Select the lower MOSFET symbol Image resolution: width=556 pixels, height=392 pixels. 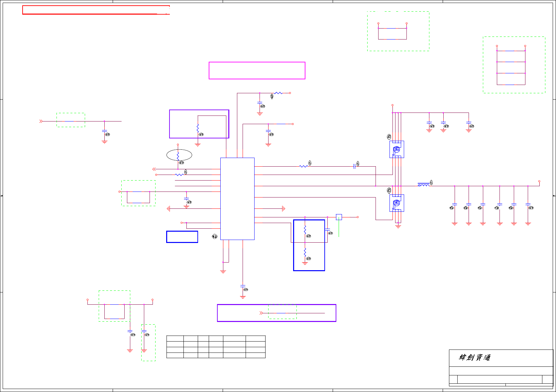click(x=397, y=203)
